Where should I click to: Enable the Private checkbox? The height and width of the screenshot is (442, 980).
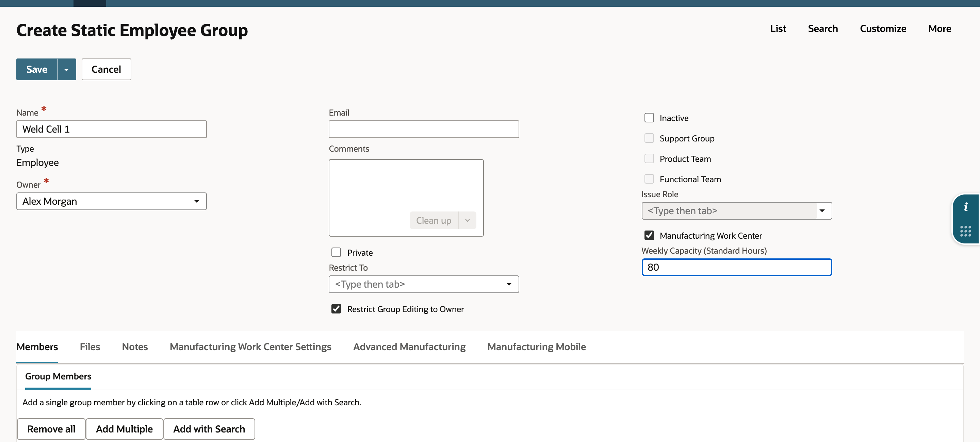coord(336,253)
